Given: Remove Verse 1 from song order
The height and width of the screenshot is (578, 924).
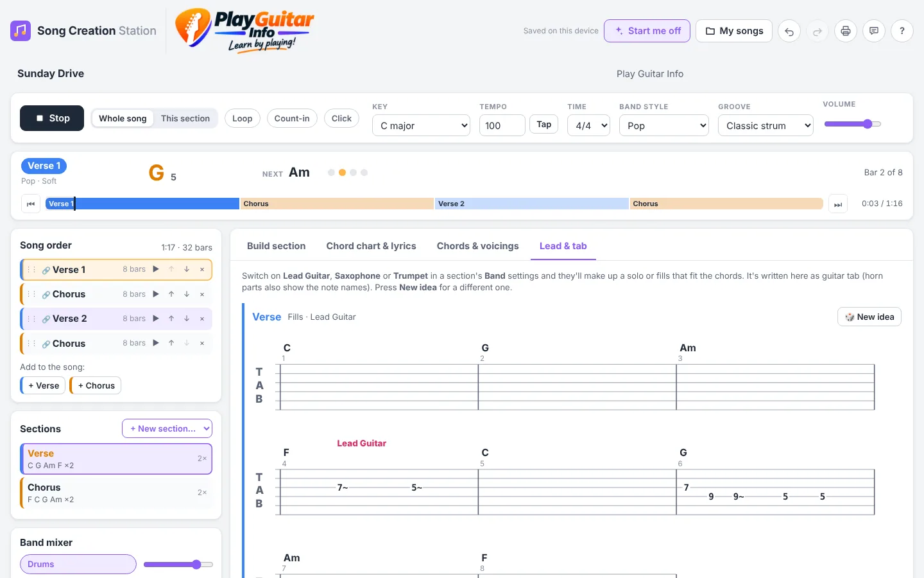Looking at the screenshot, I should [x=202, y=269].
